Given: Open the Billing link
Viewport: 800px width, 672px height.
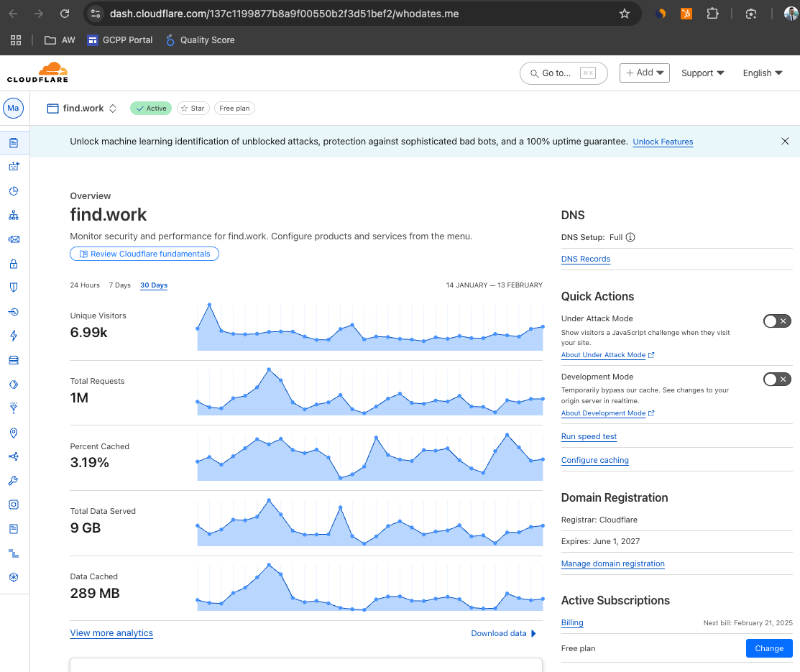Looking at the screenshot, I should (572, 623).
